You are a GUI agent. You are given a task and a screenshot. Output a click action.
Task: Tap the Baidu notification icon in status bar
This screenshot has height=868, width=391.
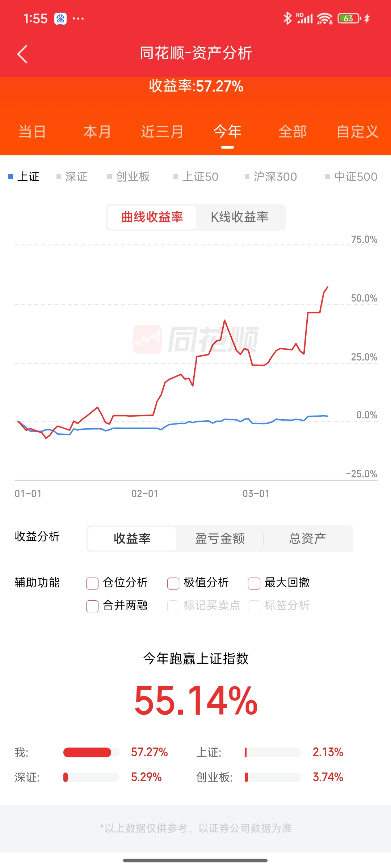click(60, 18)
